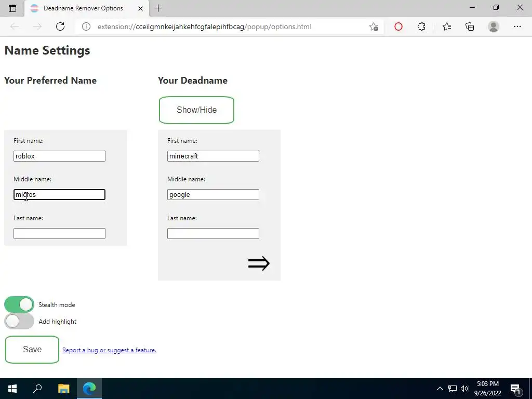Click the Stealth mode label
Image resolution: width=532 pixels, height=399 pixels.
(x=57, y=304)
